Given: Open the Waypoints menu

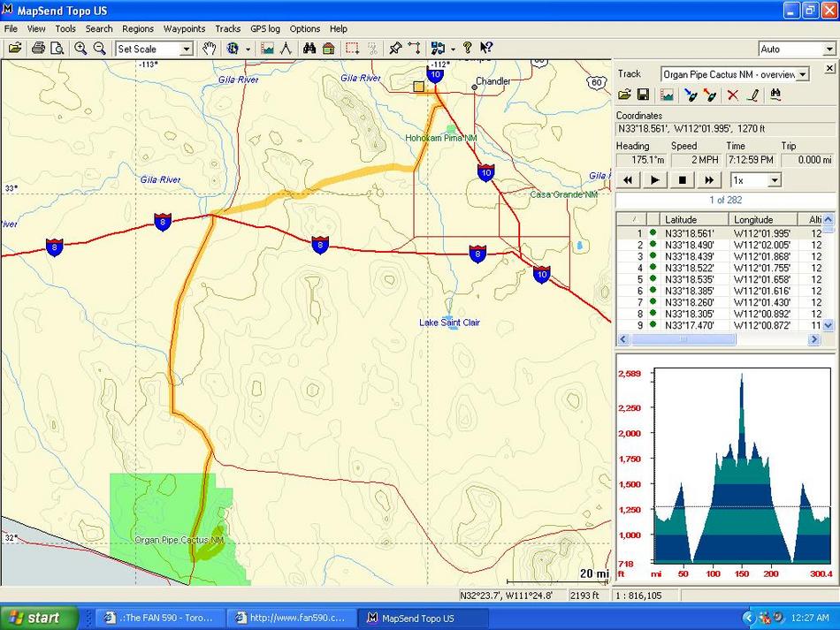Looking at the screenshot, I should (x=184, y=29).
